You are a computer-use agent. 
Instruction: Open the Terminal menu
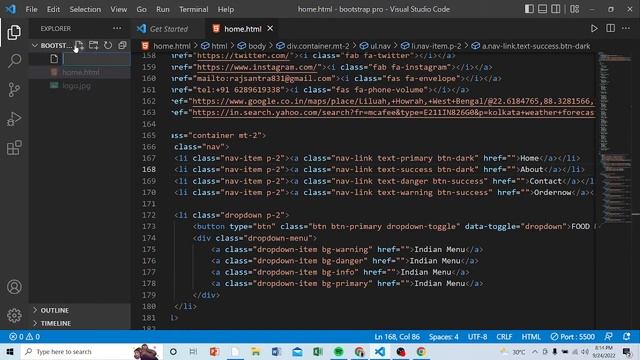click(x=193, y=9)
